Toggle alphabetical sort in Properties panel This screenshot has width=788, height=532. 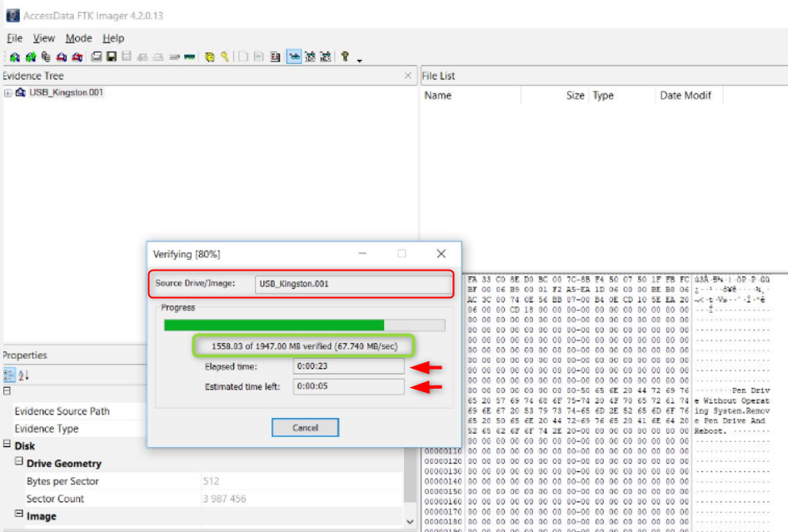pos(23,375)
